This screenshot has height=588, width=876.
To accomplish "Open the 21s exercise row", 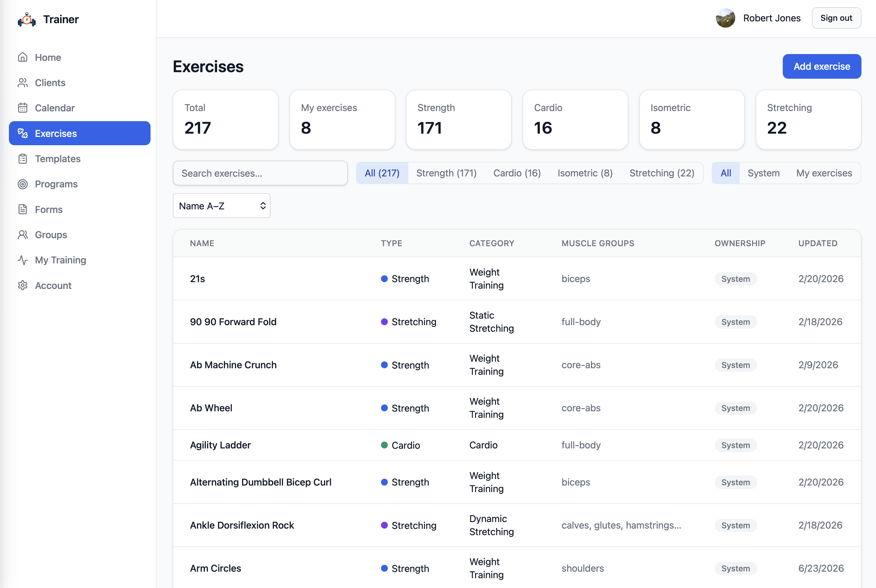I will point(517,279).
